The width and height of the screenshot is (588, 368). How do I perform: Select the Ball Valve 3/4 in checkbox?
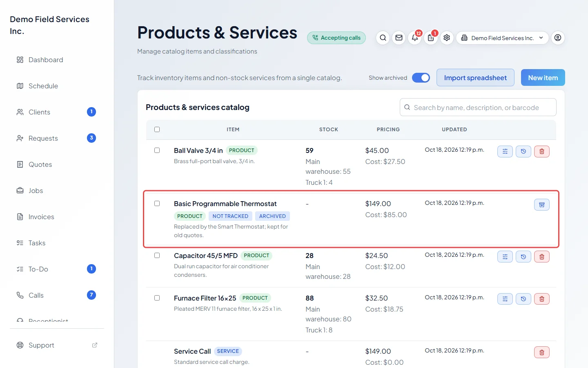157,150
